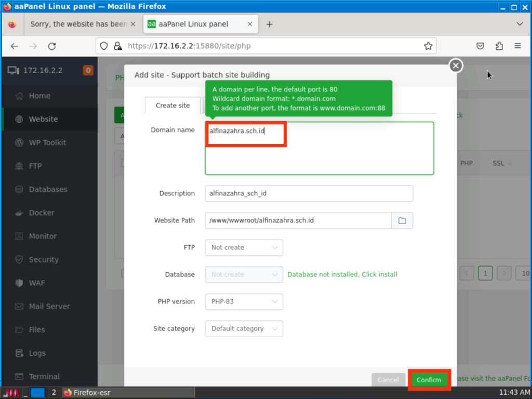Click the Databases sidebar icon
The height and width of the screenshot is (399, 532).
[19, 190]
